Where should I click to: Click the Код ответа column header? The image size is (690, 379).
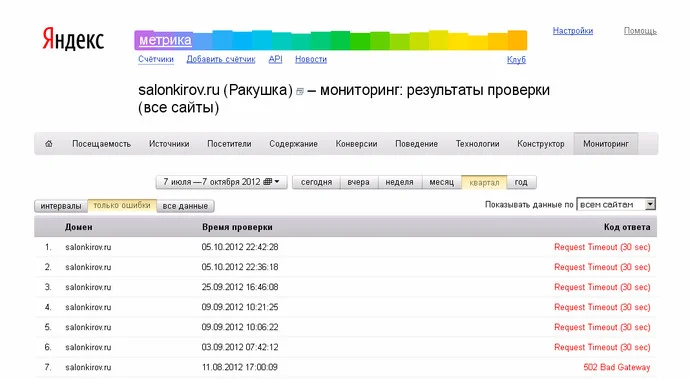point(627,227)
